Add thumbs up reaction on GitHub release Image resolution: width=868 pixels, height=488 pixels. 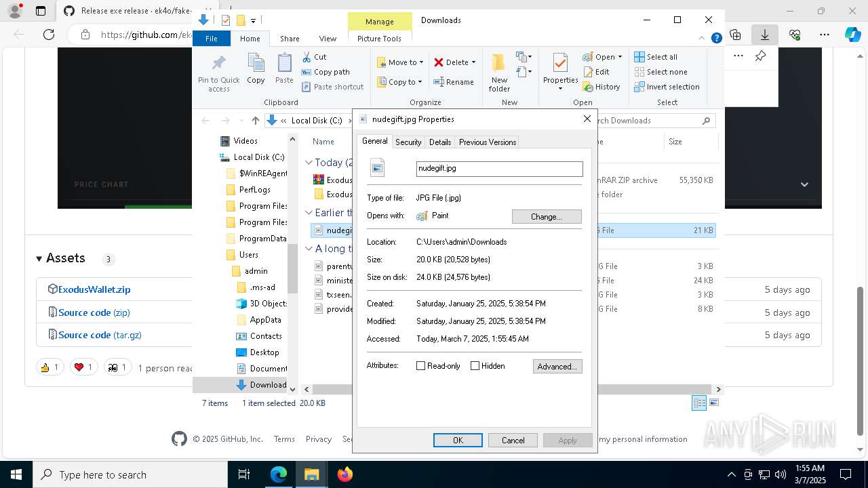tap(50, 367)
